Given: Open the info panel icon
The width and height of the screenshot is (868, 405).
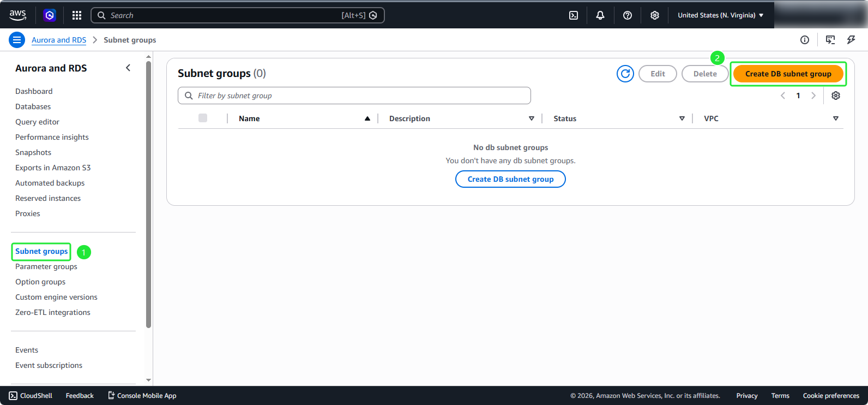Looking at the screenshot, I should [805, 40].
